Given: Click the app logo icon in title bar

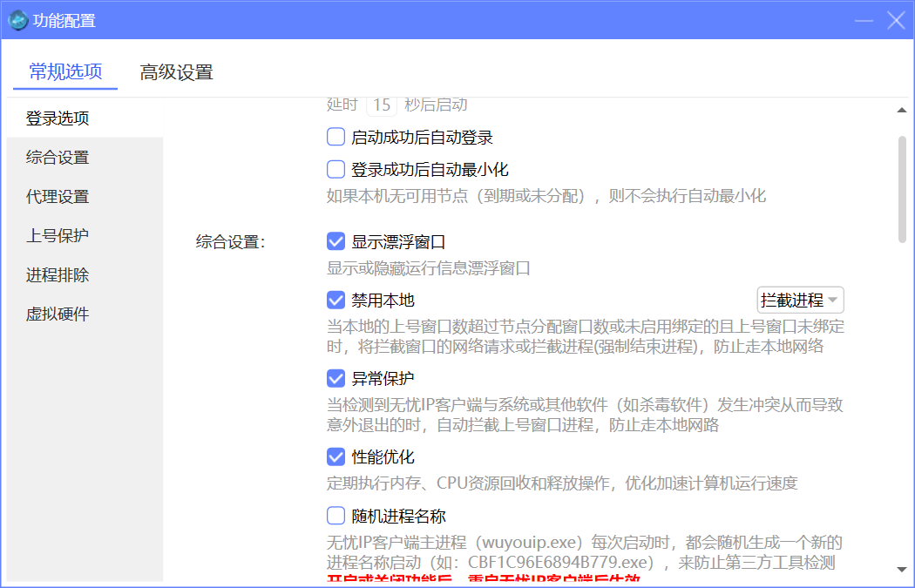Looking at the screenshot, I should [18, 20].
